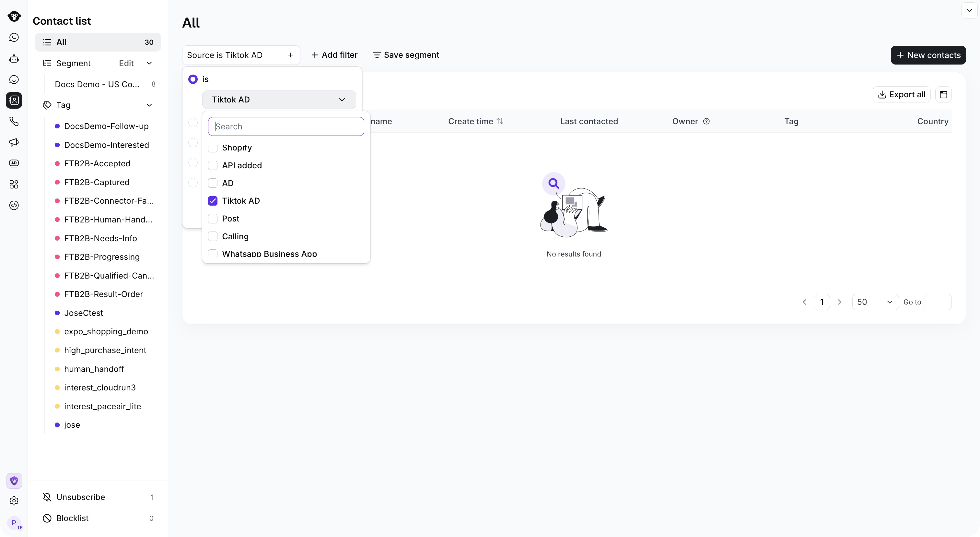Open the developer code icon in sidebar

point(14,206)
